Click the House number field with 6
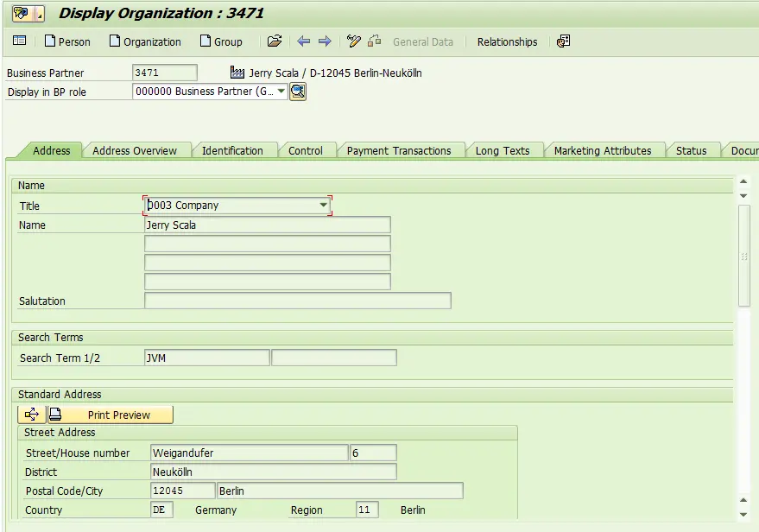Screen dimensions: 759x532 (x=373, y=453)
